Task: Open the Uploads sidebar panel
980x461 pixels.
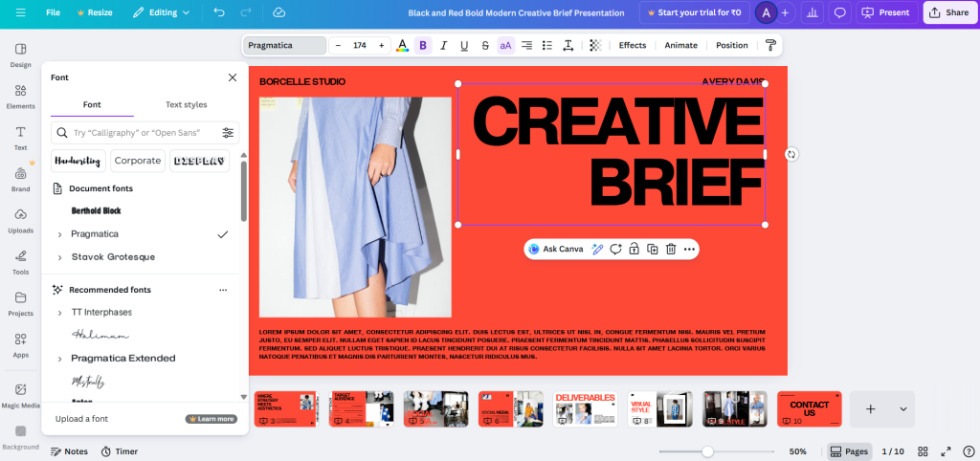Action: pos(21,221)
